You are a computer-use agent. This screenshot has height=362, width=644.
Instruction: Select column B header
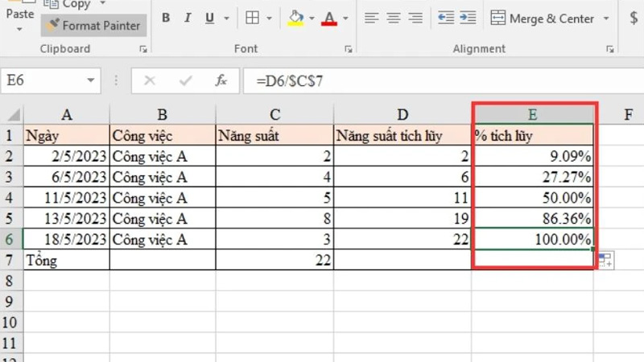point(163,114)
